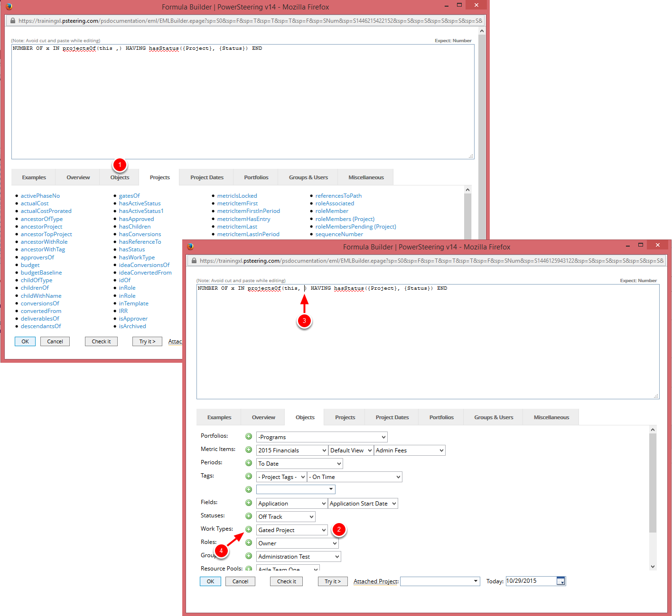Open the Owner roles dropdown
672x616 pixels.
298,543
